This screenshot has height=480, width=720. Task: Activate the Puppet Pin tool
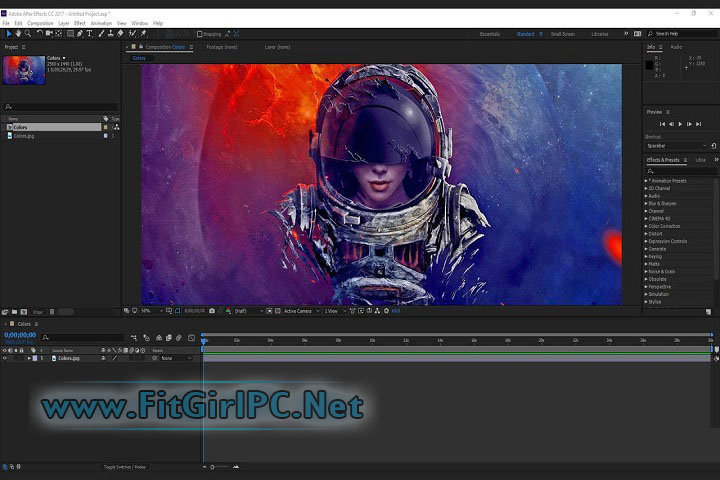(x=143, y=33)
